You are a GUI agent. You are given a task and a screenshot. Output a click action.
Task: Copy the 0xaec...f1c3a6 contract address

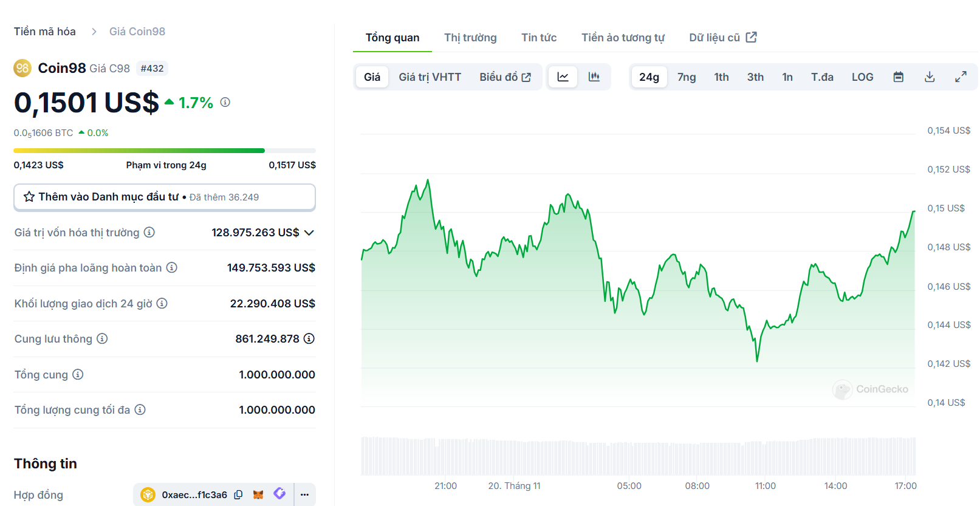[239, 494]
